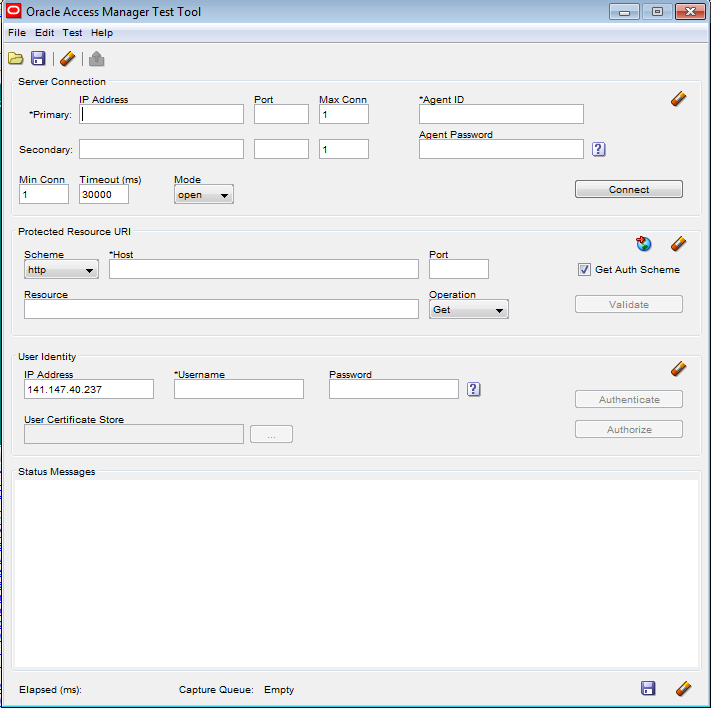The width and height of the screenshot is (711, 708).
Task: Click the Primary Max Conn field
Action: pos(344,114)
